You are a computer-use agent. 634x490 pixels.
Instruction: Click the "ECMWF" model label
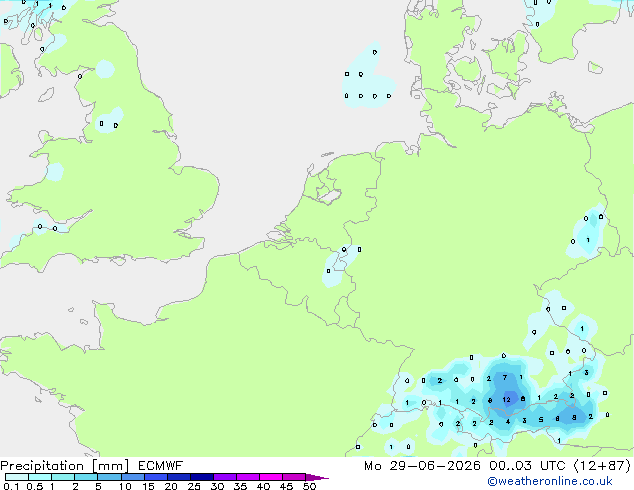[x=161, y=466]
